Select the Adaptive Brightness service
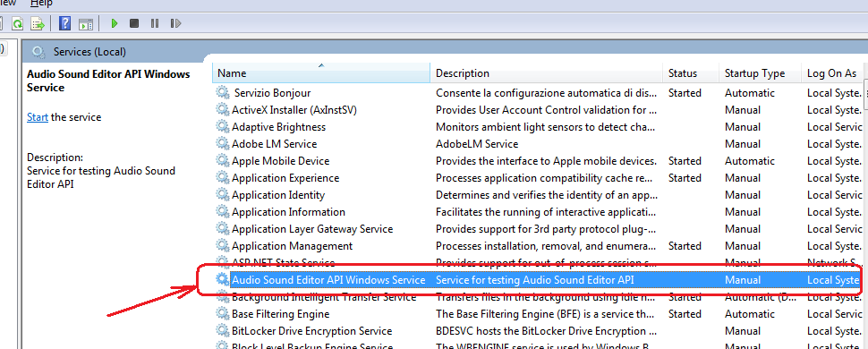Viewport: 868px width, 349px height. tap(278, 127)
